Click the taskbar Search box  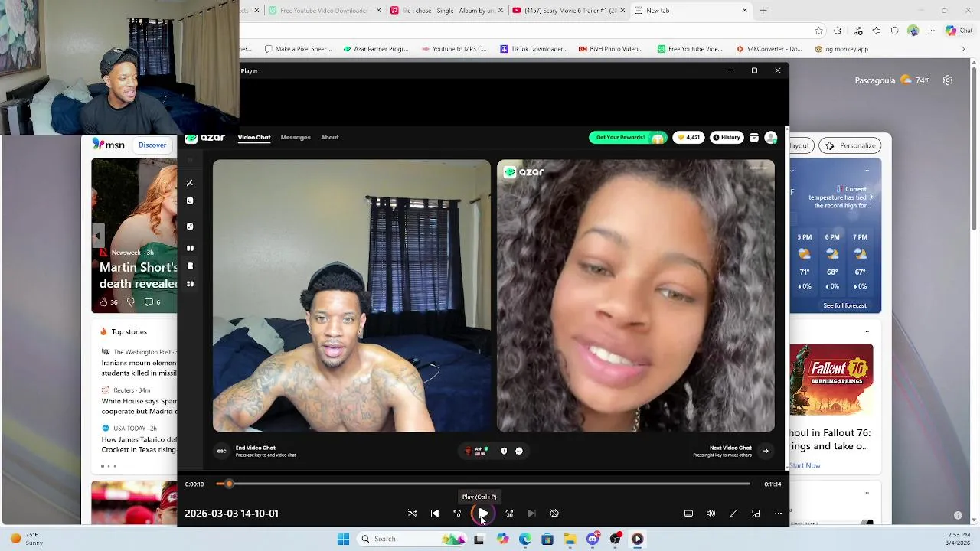coord(413,539)
